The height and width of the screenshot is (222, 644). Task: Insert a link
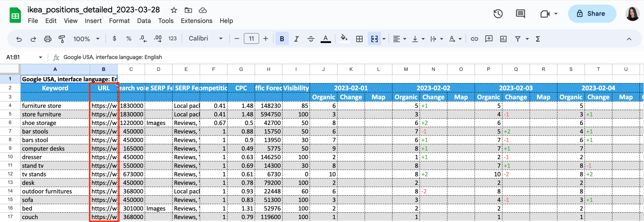coord(475,39)
